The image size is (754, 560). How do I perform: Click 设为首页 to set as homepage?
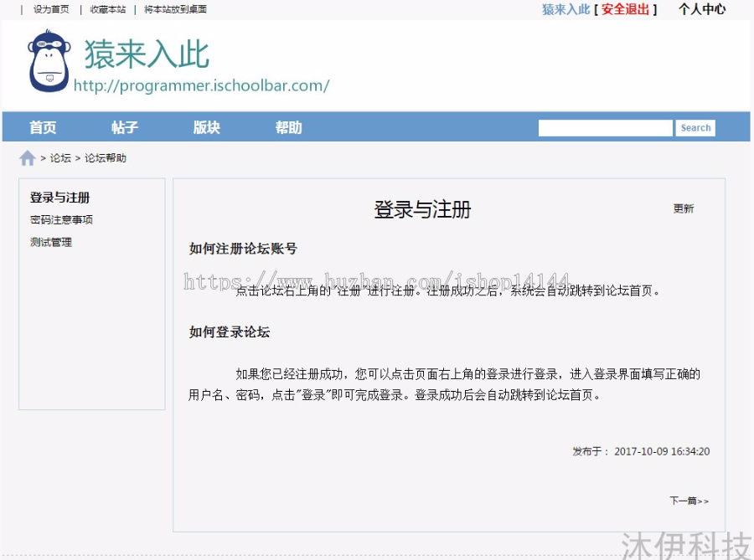(x=49, y=10)
